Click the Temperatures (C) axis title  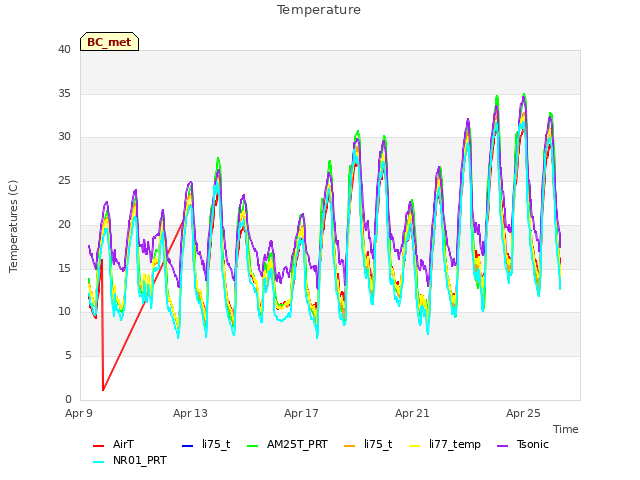click(x=13, y=226)
